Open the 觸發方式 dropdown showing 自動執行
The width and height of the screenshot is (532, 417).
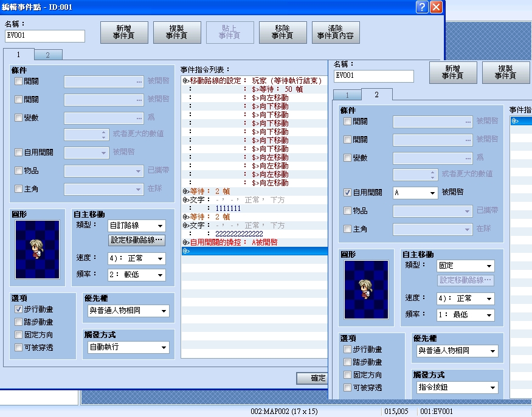[128, 347]
